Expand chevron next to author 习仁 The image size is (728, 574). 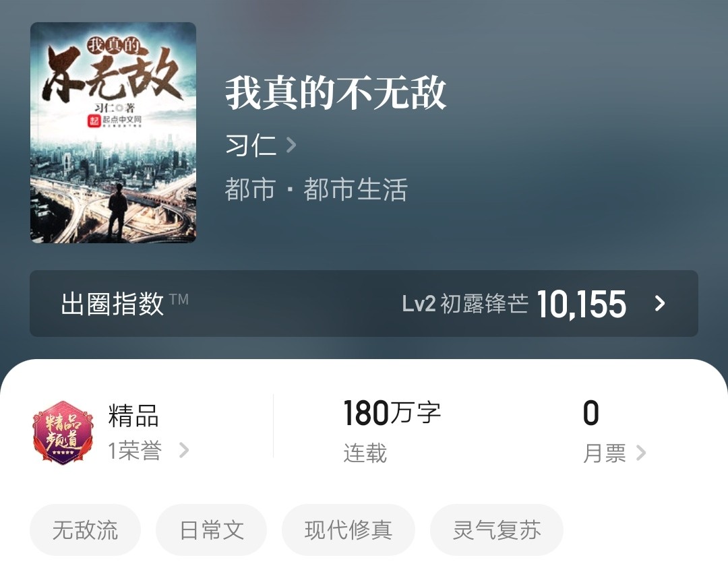(x=291, y=146)
